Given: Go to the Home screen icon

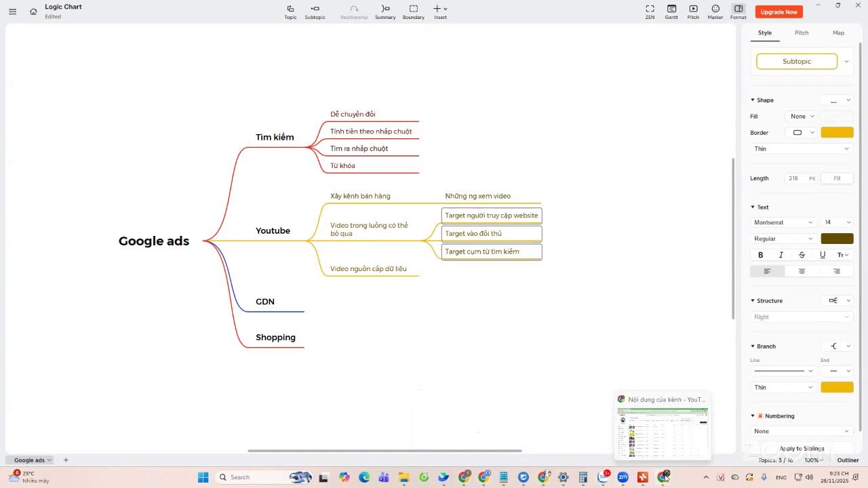Looking at the screenshot, I should tap(33, 12).
